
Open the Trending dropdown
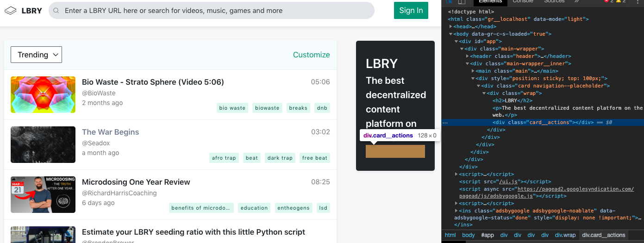36,55
